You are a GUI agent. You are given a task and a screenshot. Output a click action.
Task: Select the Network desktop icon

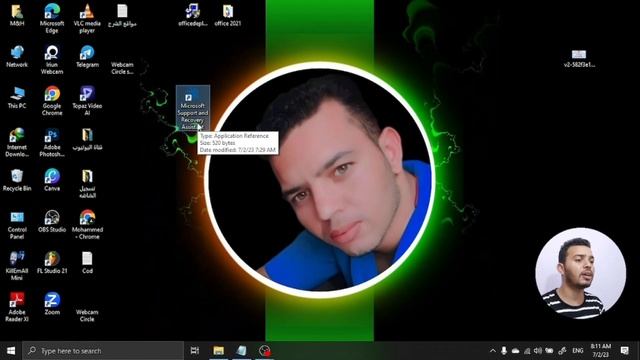(17, 56)
